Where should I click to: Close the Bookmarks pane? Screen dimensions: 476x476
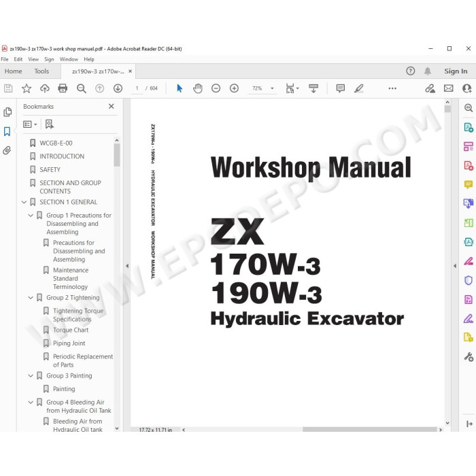[111, 106]
